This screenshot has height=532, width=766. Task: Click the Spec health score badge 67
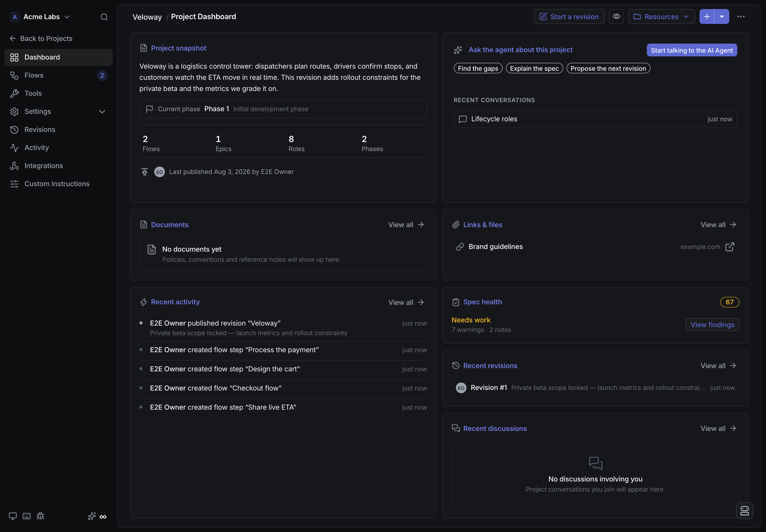click(730, 302)
